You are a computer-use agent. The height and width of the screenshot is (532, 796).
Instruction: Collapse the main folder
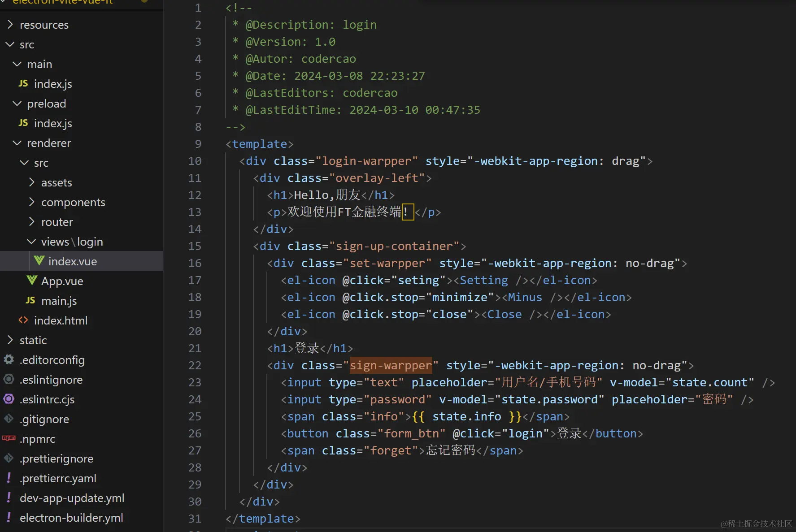tap(17, 64)
